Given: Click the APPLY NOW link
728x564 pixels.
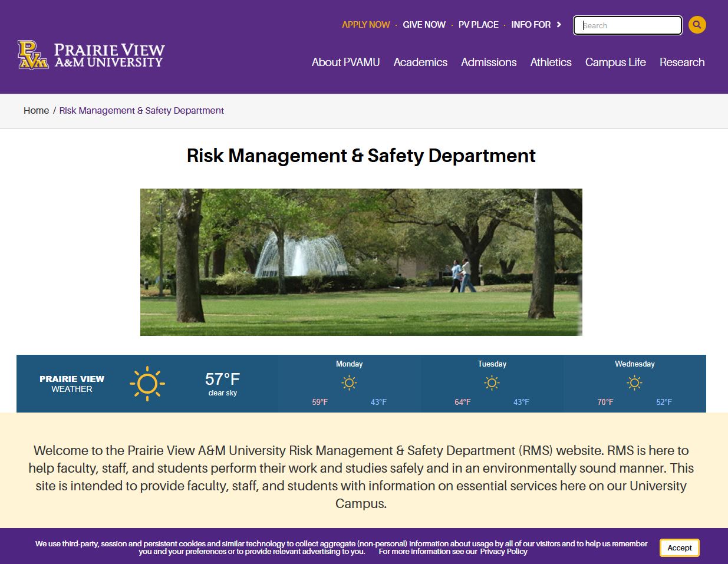Looking at the screenshot, I should click(365, 25).
